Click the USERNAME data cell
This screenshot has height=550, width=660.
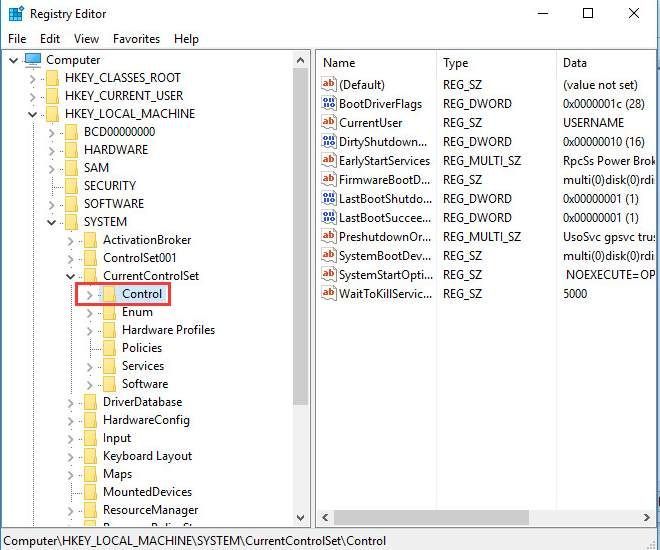pos(593,123)
